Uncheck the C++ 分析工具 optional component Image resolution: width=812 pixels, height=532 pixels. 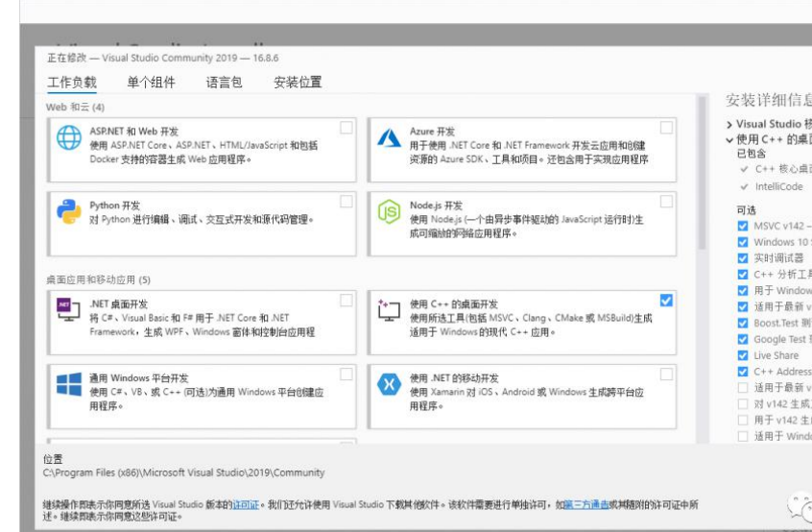click(x=743, y=275)
